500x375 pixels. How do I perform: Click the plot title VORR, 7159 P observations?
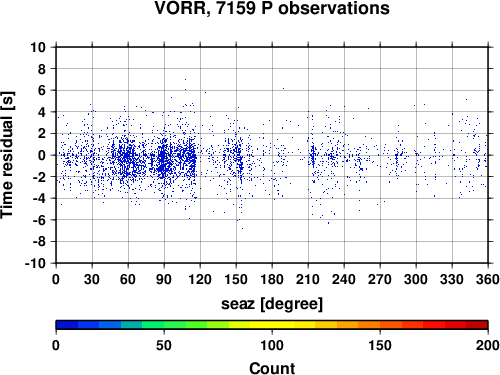(x=272, y=8)
